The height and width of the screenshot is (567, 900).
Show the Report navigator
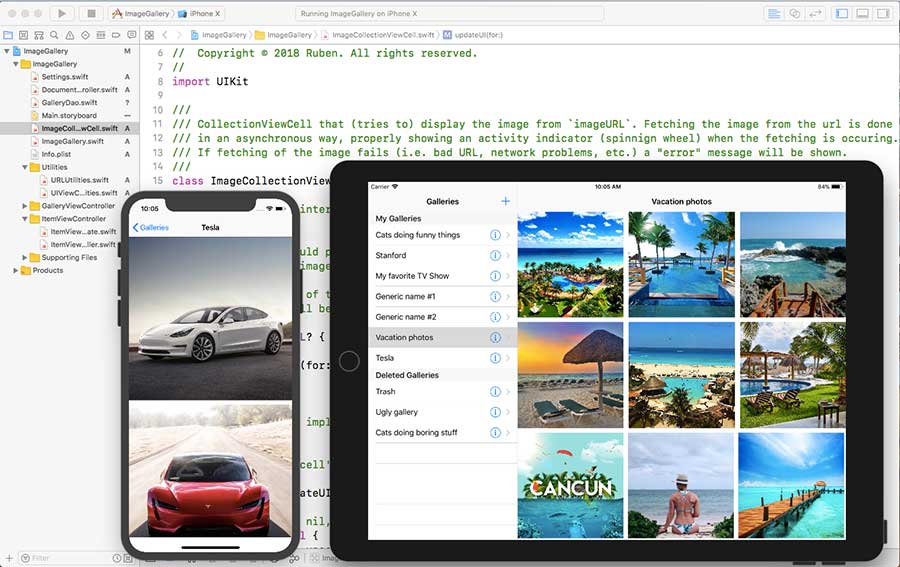point(131,35)
